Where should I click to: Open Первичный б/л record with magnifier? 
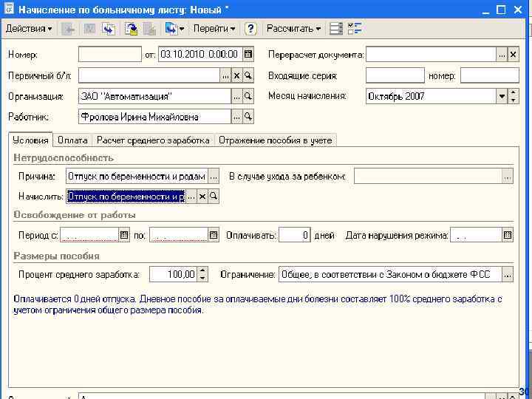coord(248,75)
